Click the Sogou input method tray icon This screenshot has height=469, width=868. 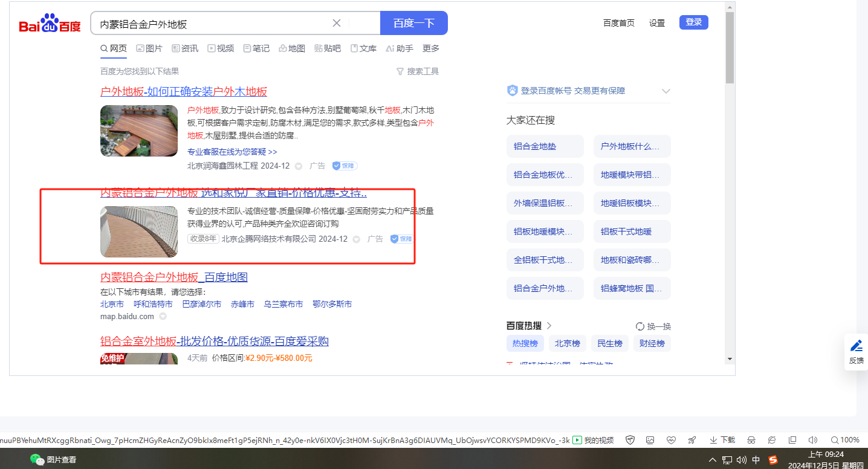[x=773, y=460]
